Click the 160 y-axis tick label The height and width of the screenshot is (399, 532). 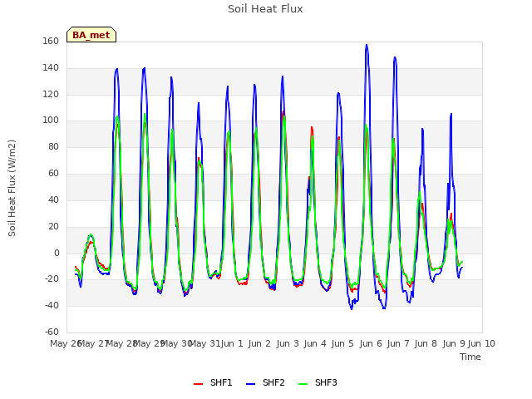51,41
